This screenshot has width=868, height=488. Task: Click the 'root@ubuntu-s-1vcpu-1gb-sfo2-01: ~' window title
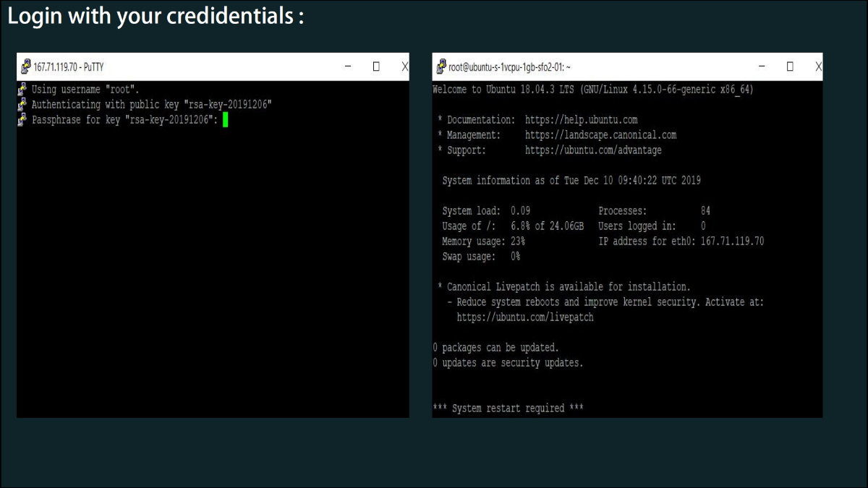tap(509, 67)
